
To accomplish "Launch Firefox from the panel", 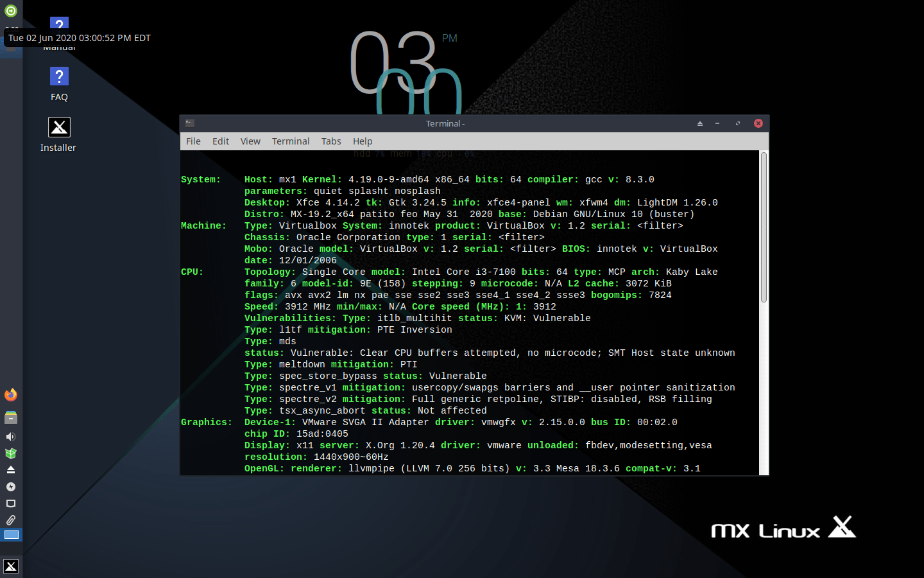I will tap(10, 394).
